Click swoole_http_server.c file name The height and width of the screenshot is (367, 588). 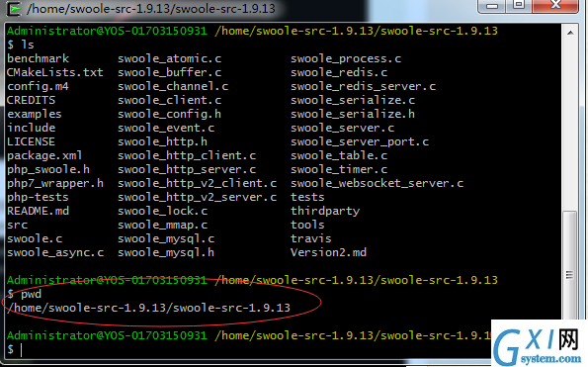click(x=187, y=169)
